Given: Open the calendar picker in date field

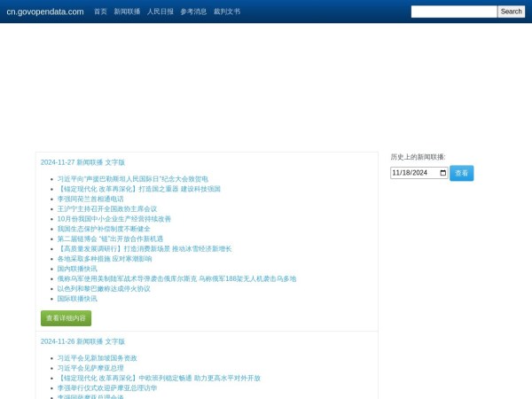Looking at the screenshot, I should (442, 173).
